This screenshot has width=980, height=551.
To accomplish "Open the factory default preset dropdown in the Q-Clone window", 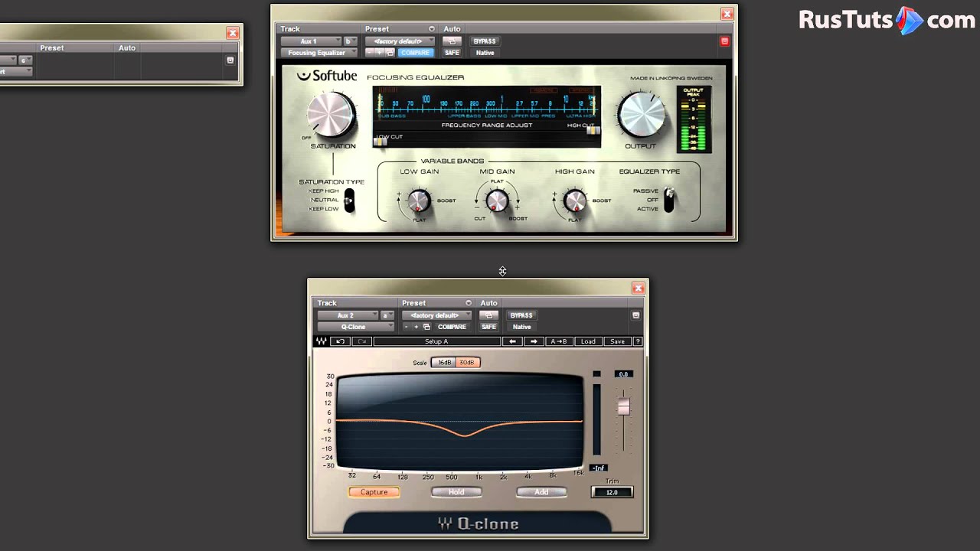I will [x=436, y=315].
